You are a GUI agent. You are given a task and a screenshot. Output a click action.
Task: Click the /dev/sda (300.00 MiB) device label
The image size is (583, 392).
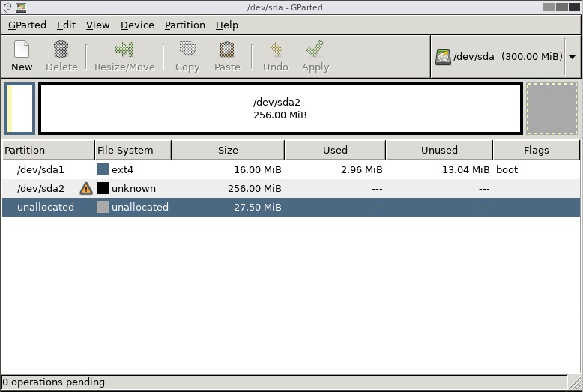pos(508,56)
